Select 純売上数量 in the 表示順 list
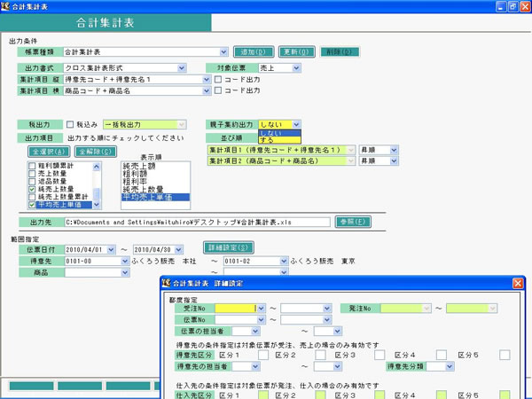 (155, 190)
